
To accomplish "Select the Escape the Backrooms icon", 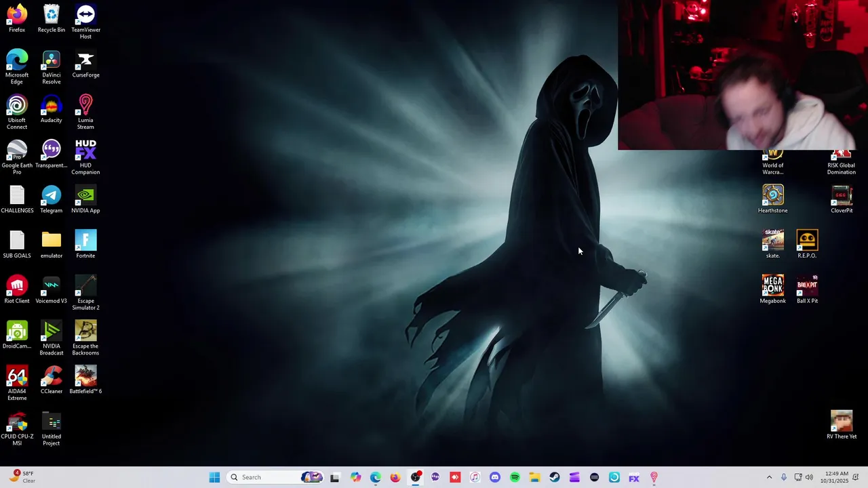I will click(x=85, y=338).
